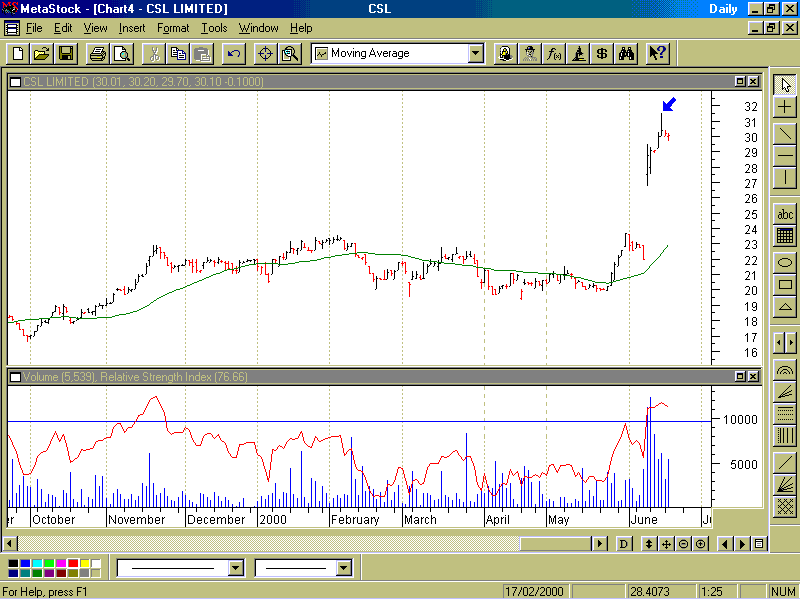The image size is (800, 600).
Task: Open the Edit menu
Action: coord(63,28)
